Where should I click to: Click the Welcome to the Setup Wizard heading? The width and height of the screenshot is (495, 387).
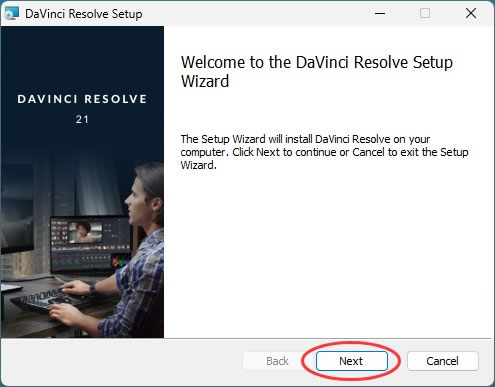[317, 71]
